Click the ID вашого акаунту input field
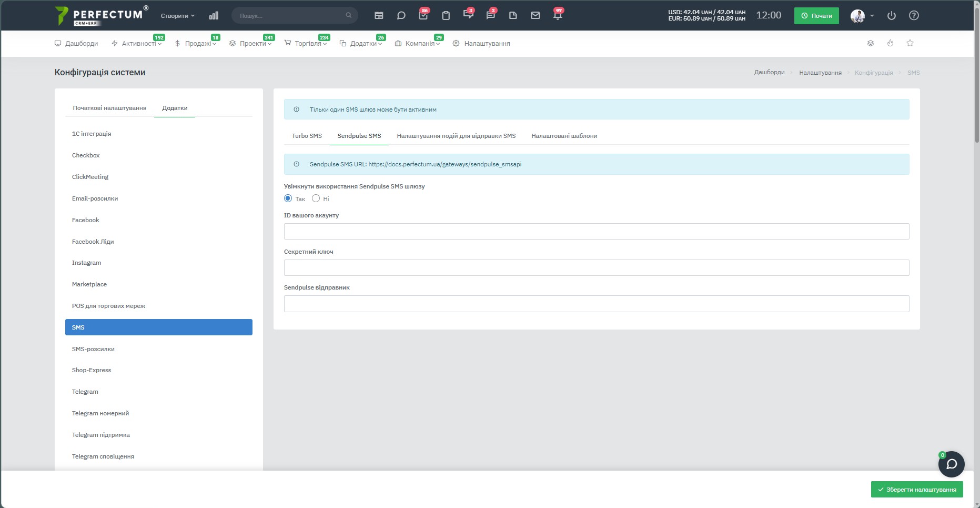 (597, 232)
